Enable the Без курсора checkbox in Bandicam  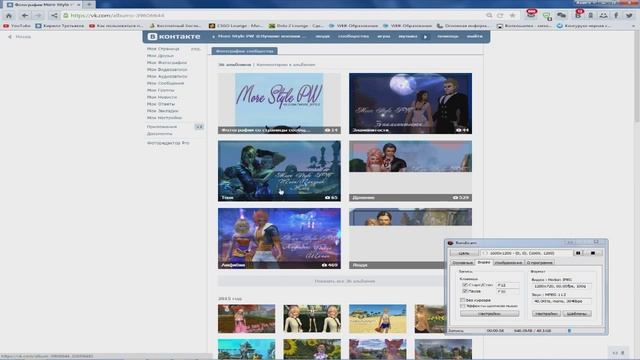coord(462,300)
